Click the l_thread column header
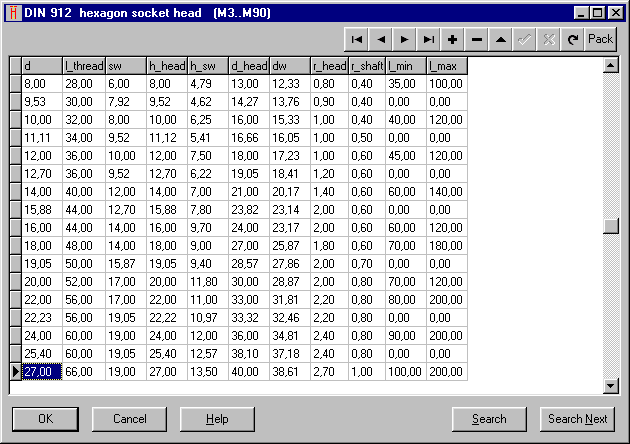This screenshot has height=444, width=630. (x=83, y=66)
